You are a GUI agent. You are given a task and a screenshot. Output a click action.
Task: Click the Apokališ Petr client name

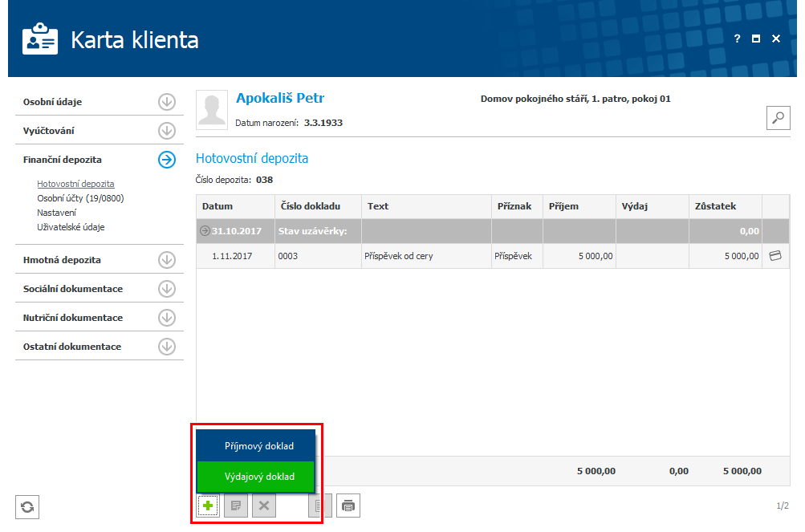tap(280, 98)
